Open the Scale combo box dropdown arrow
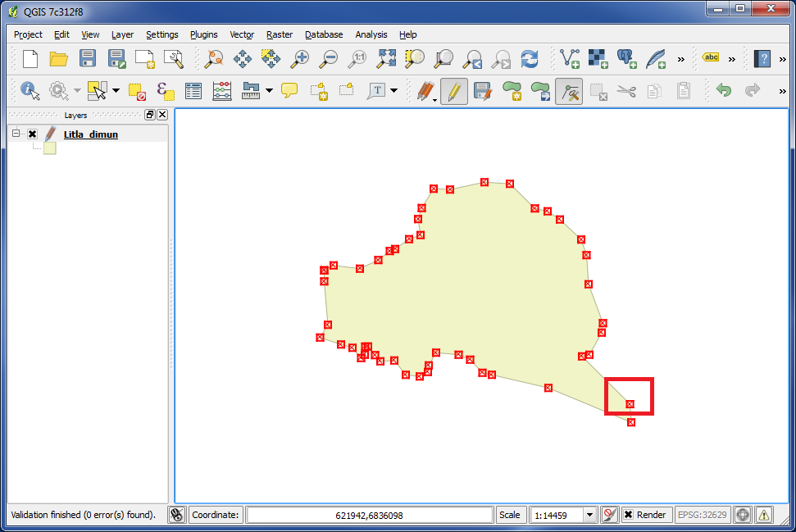The image size is (796, 532). (589, 515)
